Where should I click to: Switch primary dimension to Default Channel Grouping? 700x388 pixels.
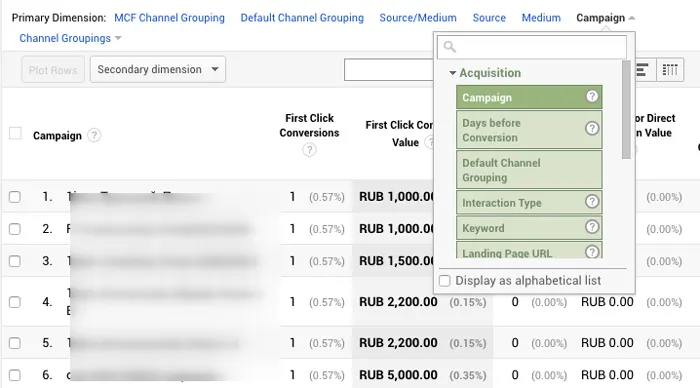[302, 18]
